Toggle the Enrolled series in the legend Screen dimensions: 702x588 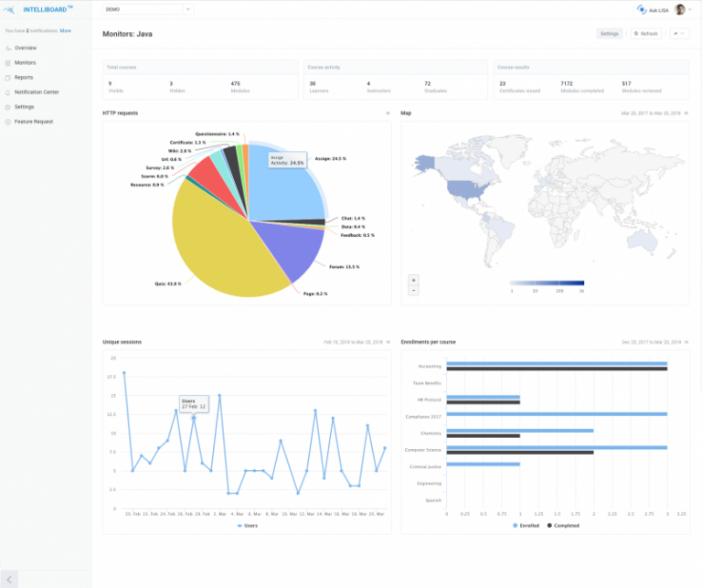click(525, 526)
